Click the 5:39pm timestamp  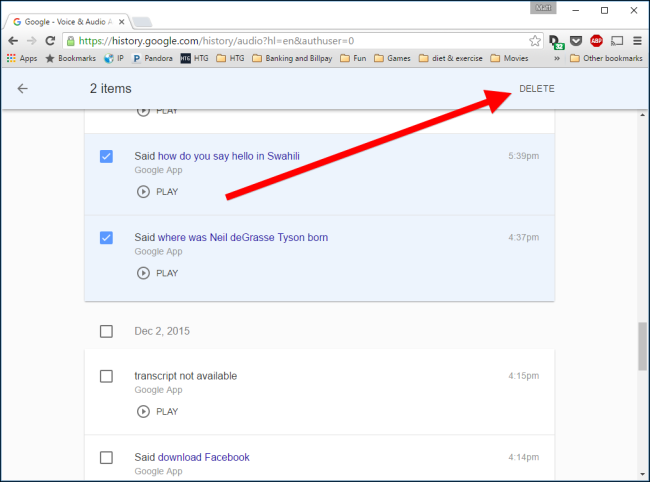(524, 156)
